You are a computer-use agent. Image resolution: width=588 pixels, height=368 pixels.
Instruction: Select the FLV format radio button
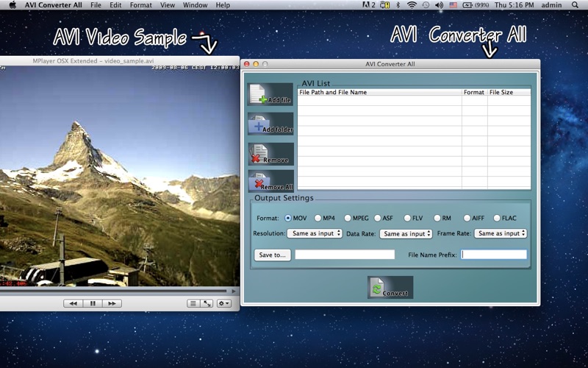(x=407, y=218)
